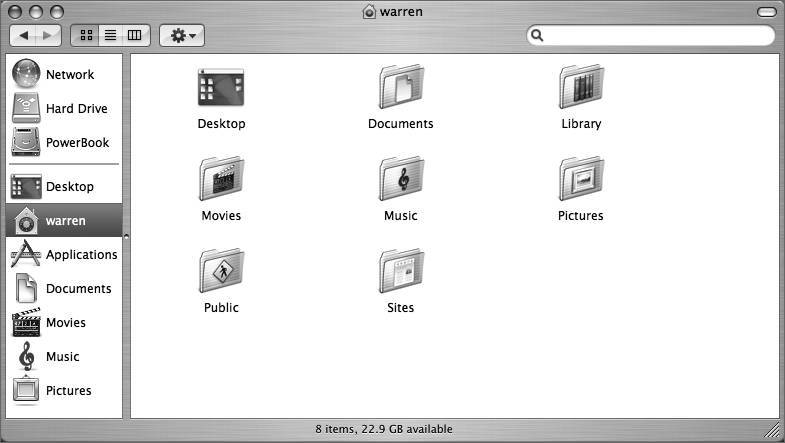Click the 'Network' sidebar label
This screenshot has height=443, width=785.
70,75
